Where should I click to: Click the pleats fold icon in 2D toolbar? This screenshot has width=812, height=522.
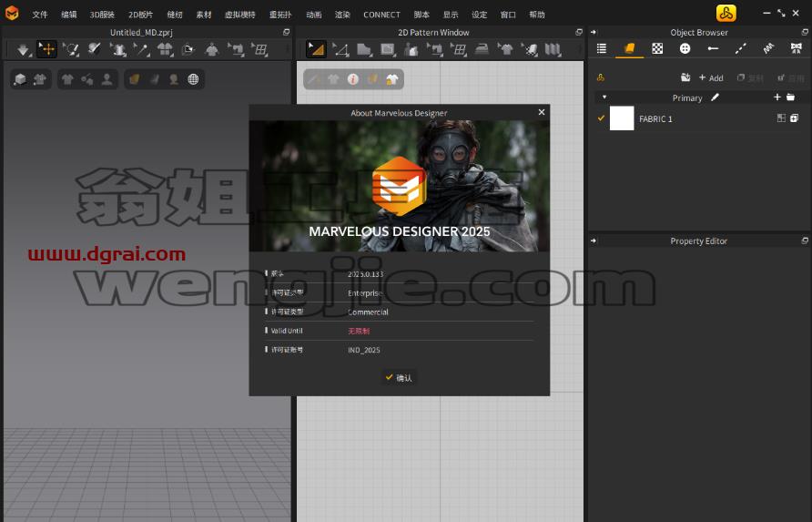click(552, 50)
